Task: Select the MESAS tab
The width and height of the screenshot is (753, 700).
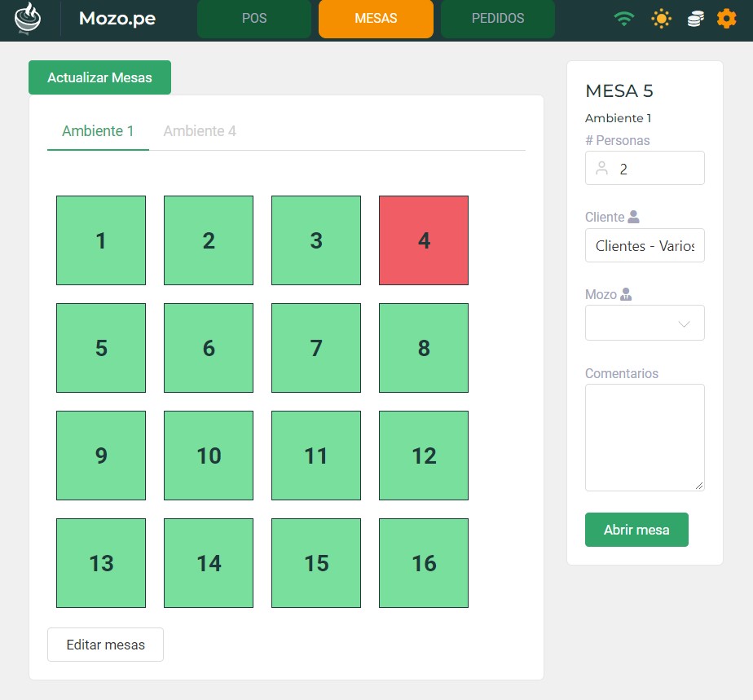Action: click(376, 19)
